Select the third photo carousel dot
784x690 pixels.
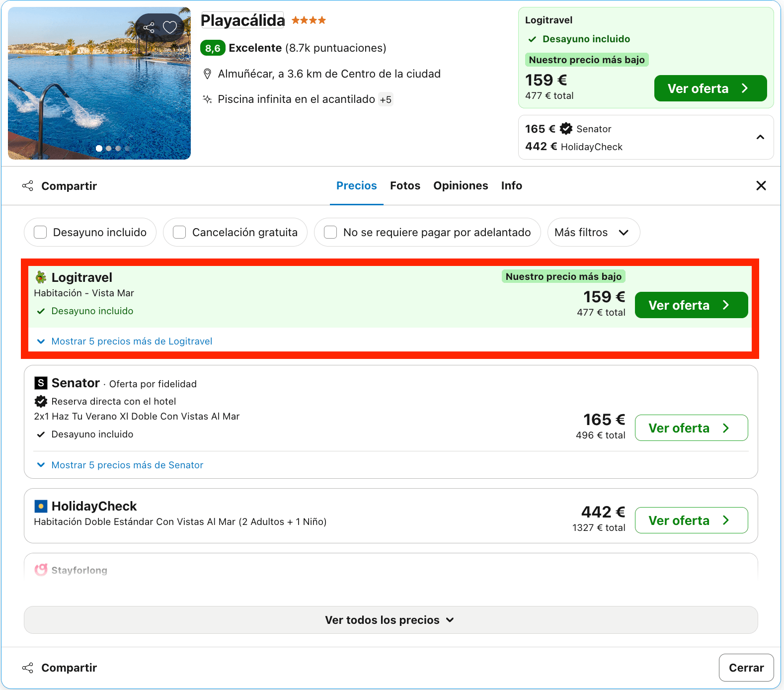[x=118, y=148]
